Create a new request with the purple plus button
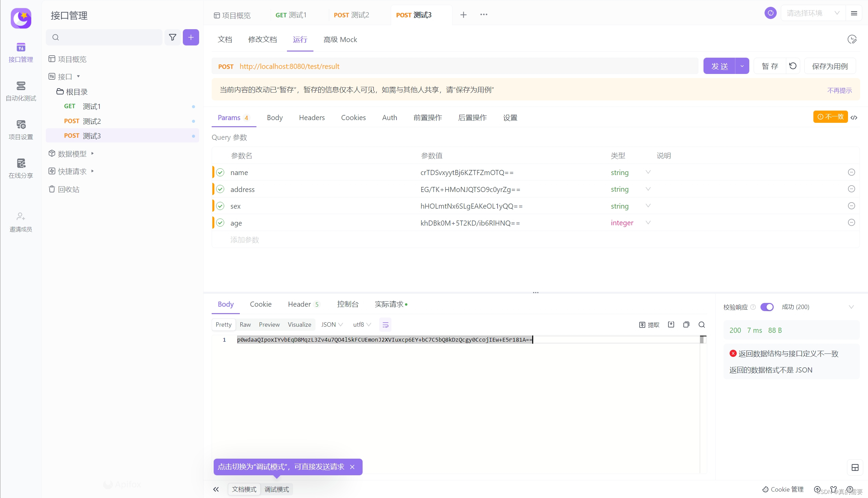 (191, 37)
